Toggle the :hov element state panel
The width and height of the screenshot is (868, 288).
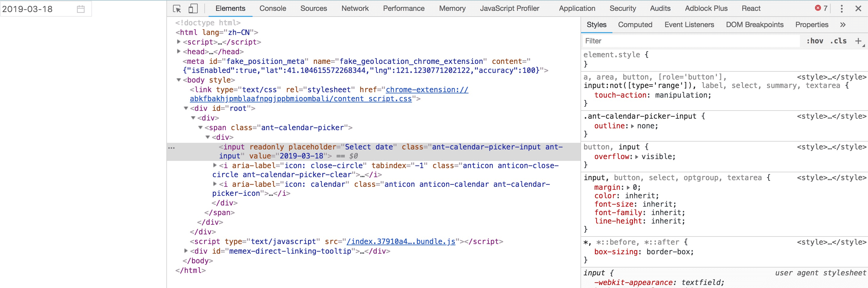click(x=814, y=41)
